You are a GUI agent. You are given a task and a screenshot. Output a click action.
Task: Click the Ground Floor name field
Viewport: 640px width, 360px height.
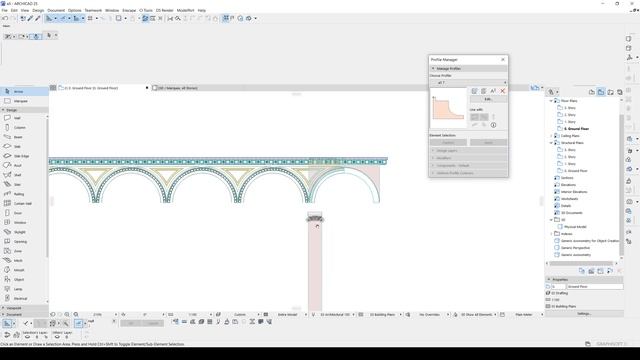tap(595, 287)
